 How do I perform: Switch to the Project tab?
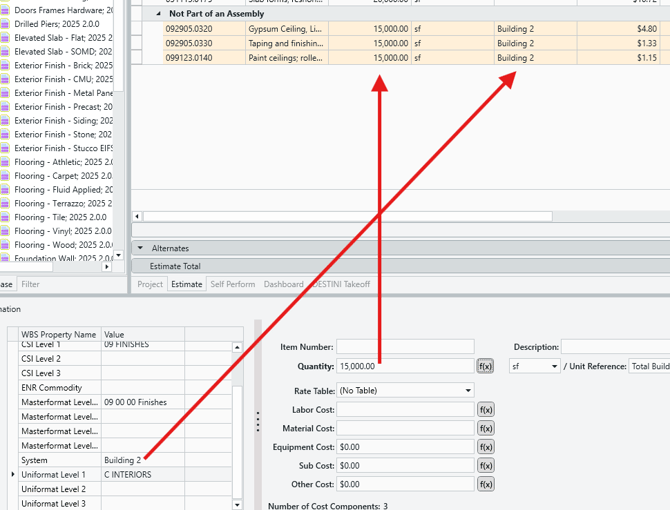[150, 284]
